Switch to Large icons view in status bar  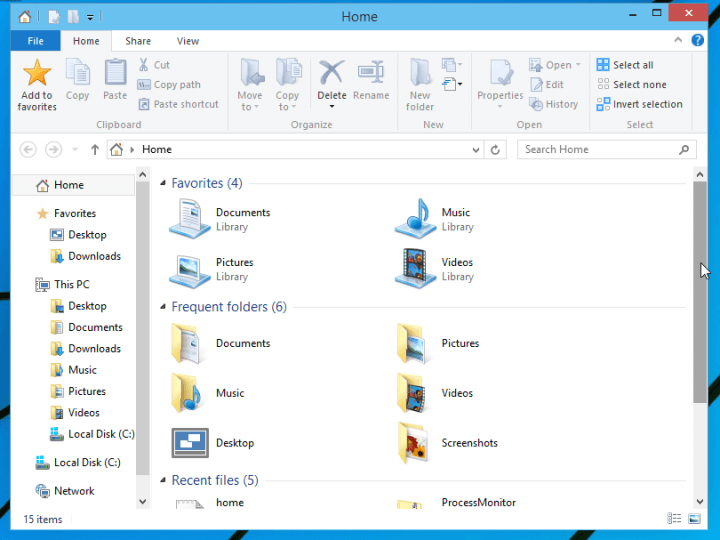click(694, 519)
